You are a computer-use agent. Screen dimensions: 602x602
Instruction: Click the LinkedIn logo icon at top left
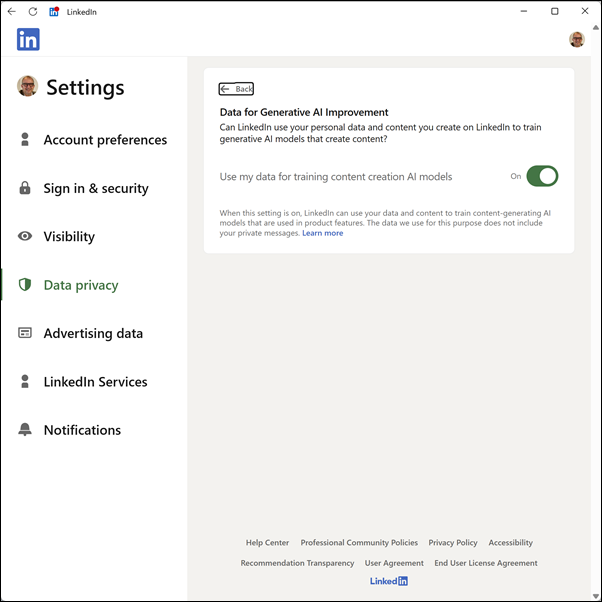pyautogui.click(x=28, y=40)
